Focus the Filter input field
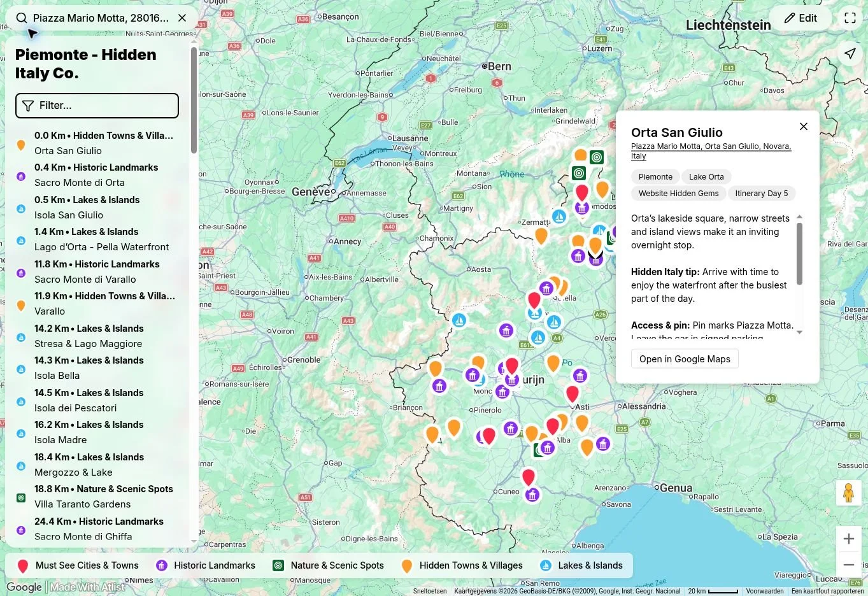This screenshot has width=868, height=596. (97, 106)
